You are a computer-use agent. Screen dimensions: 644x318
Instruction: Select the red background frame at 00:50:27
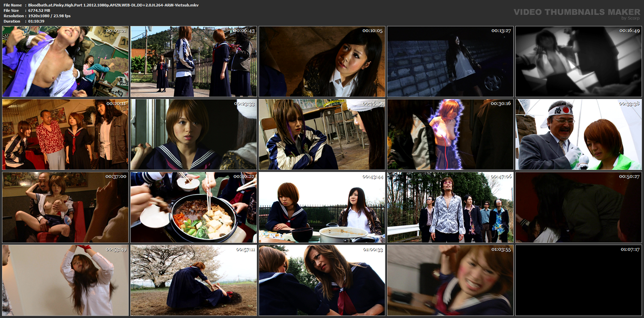tap(579, 207)
